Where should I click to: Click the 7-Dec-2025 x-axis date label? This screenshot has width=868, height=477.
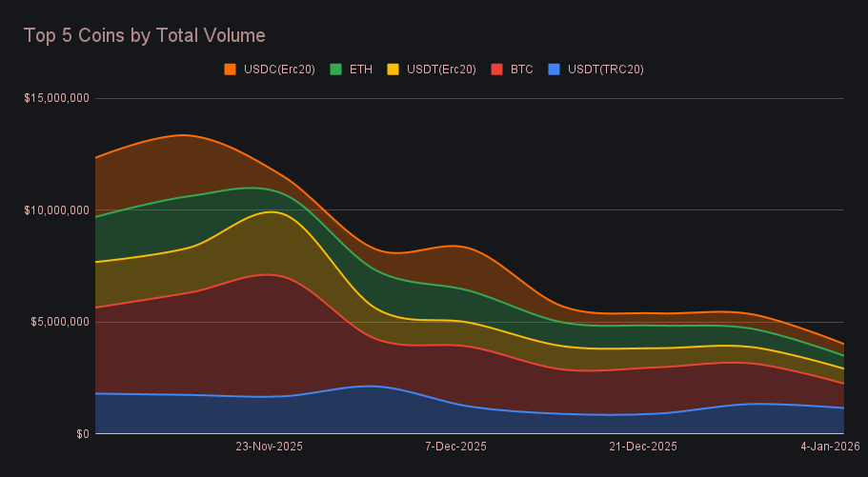tap(455, 447)
